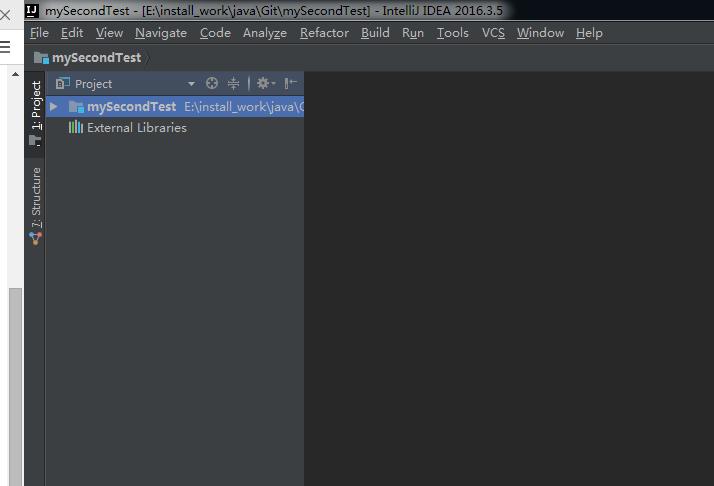
Task: Open the Run menu
Action: pyautogui.click(x=413, y=33)
